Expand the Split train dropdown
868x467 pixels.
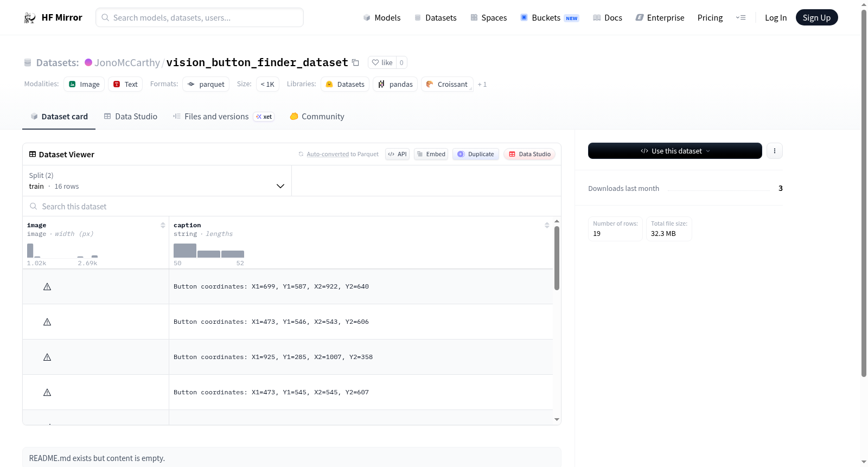coord(157,181)
